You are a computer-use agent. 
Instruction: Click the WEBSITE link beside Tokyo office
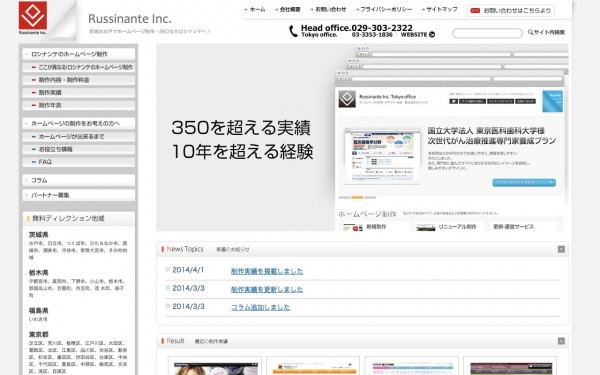(x=414, y=34)
